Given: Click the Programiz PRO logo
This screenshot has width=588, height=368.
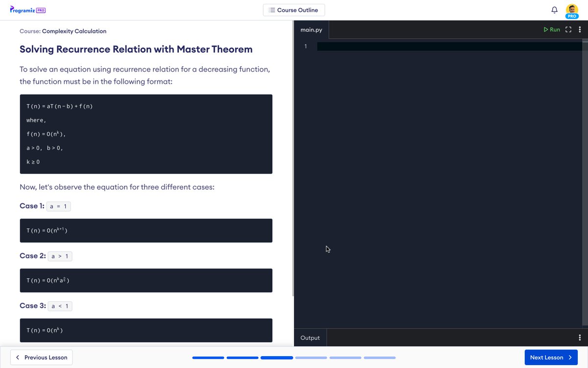Looking at the screenshot, I should [28, 10].
